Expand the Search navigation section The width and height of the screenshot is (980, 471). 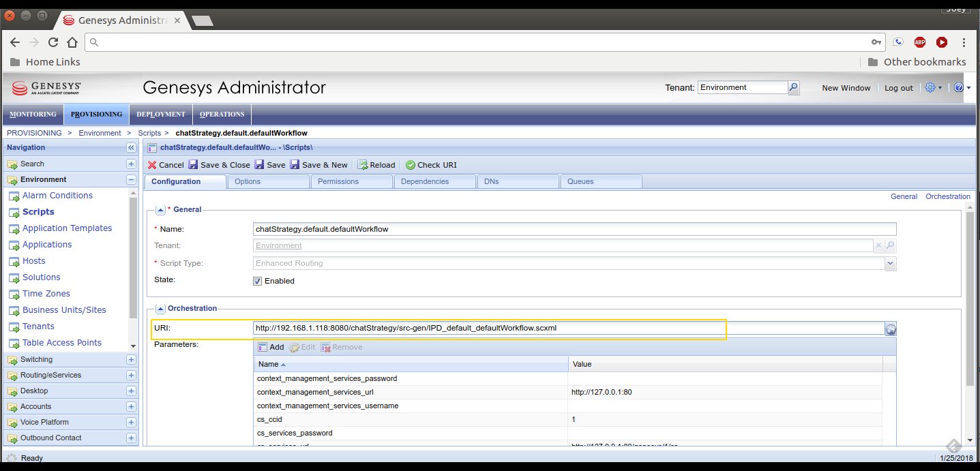pos(131,164)
